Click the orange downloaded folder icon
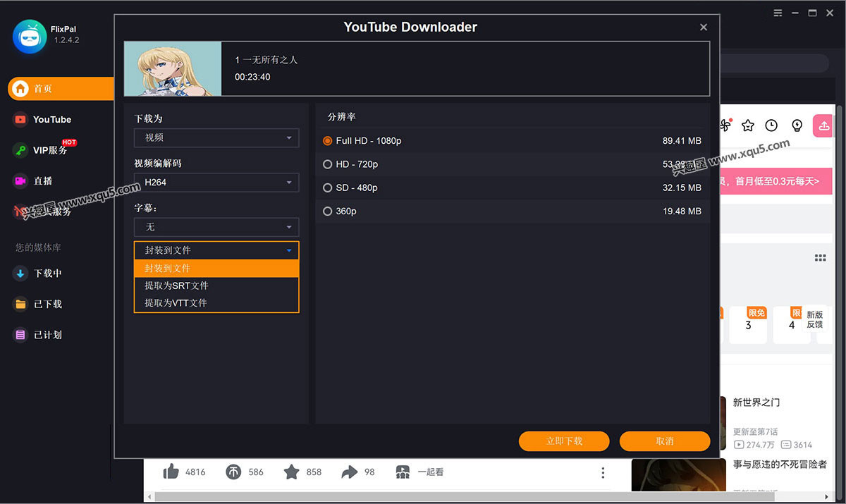Screen dimensions: 846x504 click(20, 305)
